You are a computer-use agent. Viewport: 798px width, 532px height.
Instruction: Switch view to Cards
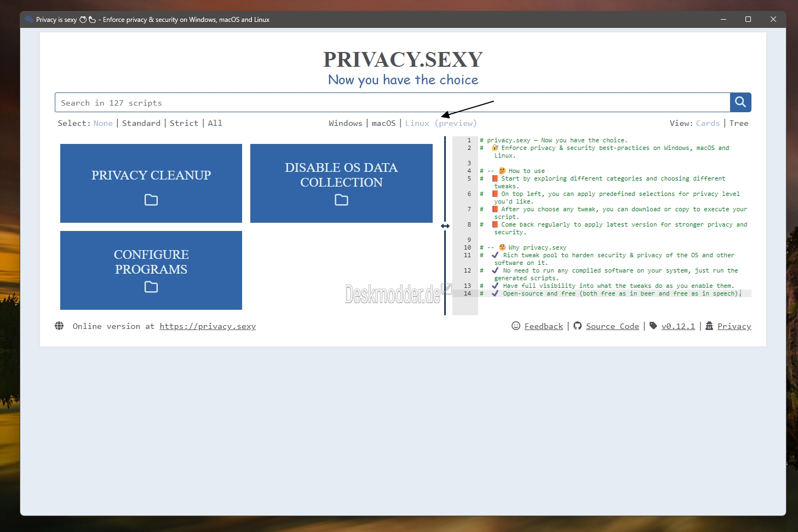pos(708,123)
